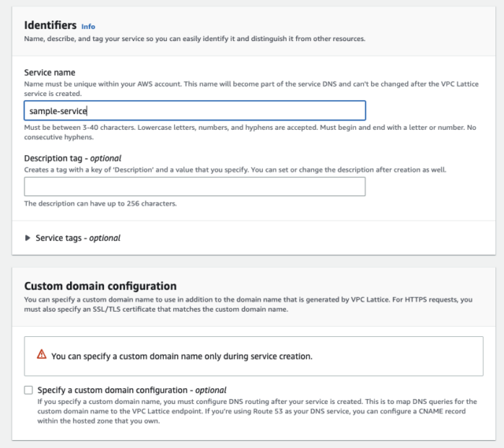
Task: Click the Service name input field
Action: click(x=195, y=110)
